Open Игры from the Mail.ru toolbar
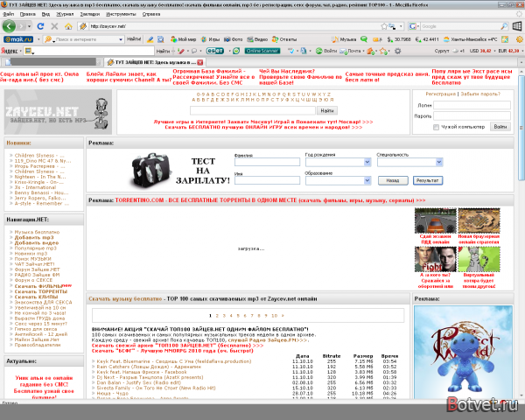 [210, 39]
